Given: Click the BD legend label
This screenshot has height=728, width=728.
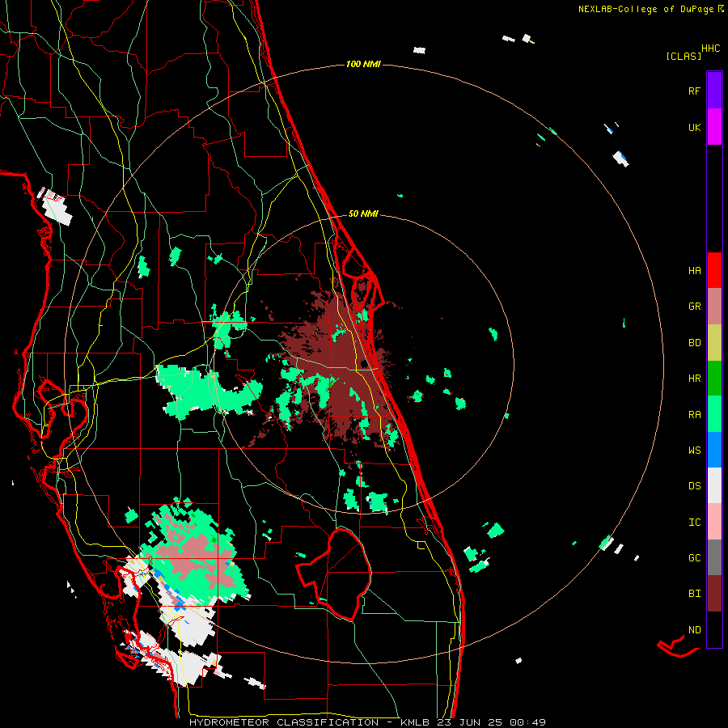Looking at the screenshot, I should (694, 343).
